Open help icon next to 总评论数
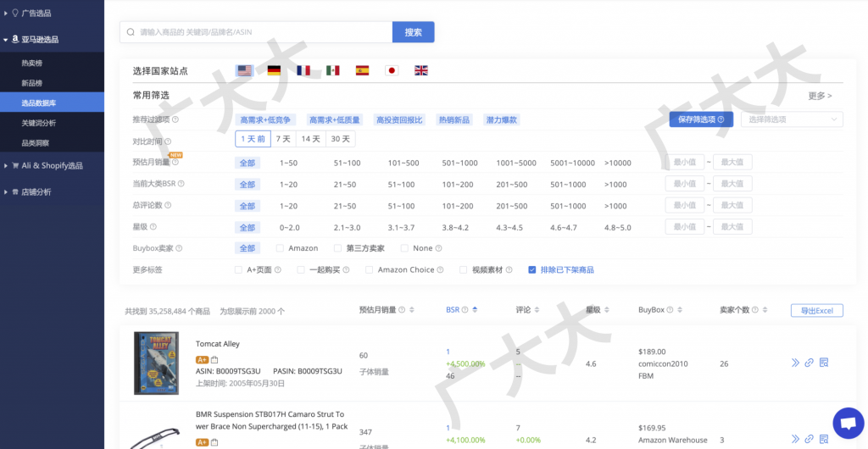The image size is (868, 449). click(169, 205)
